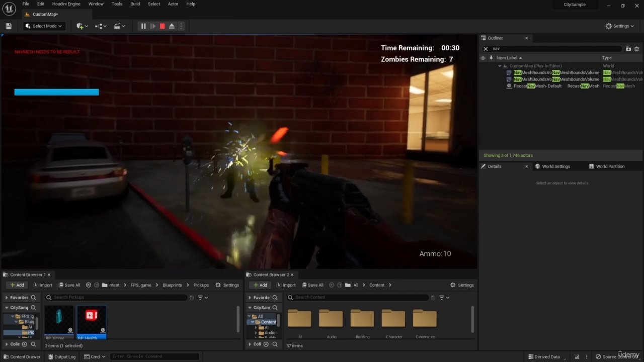Open the Houdini Engine menu

66,4
